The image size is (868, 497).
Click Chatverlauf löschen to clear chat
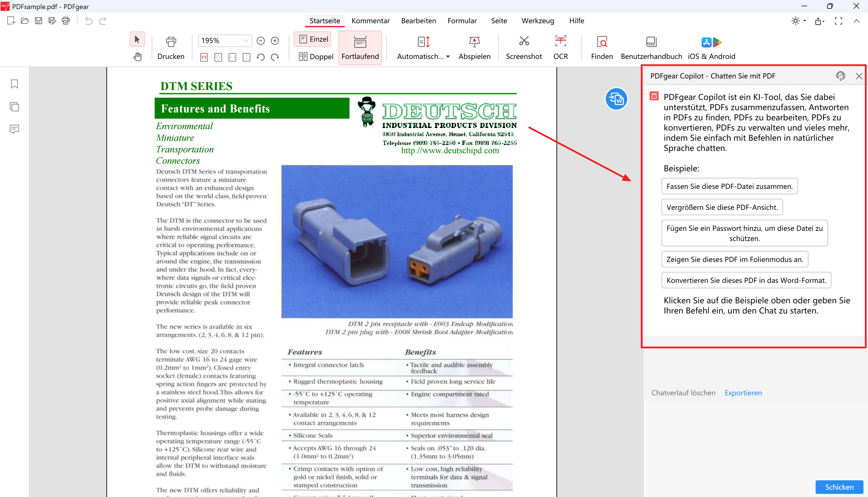click(x=683, y=393)
